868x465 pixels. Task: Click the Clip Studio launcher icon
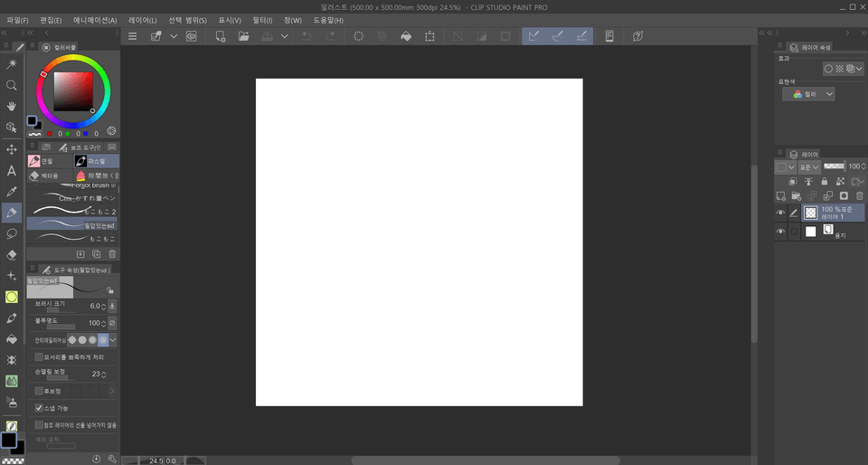tap(191, 36)
